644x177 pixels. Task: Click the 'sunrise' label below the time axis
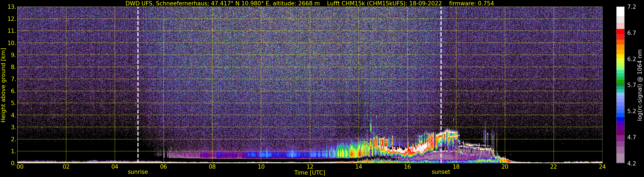(x=138, y=172)
